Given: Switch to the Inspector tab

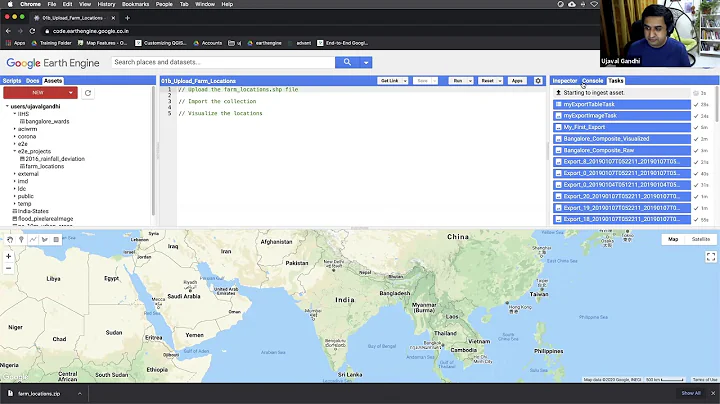Looking at the screenshot, I should [x=565, y=81].
